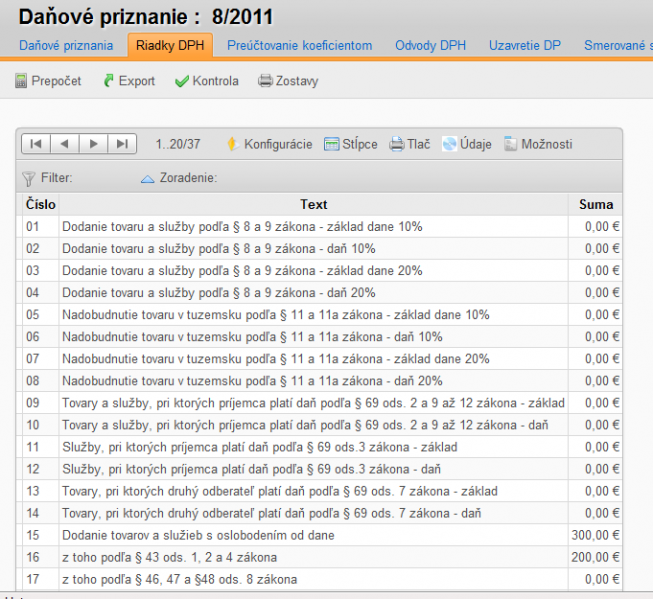This screenshot has height=599, width=653.
Task: Click the 300,00 € amount
Action: (x=595, y=536)
